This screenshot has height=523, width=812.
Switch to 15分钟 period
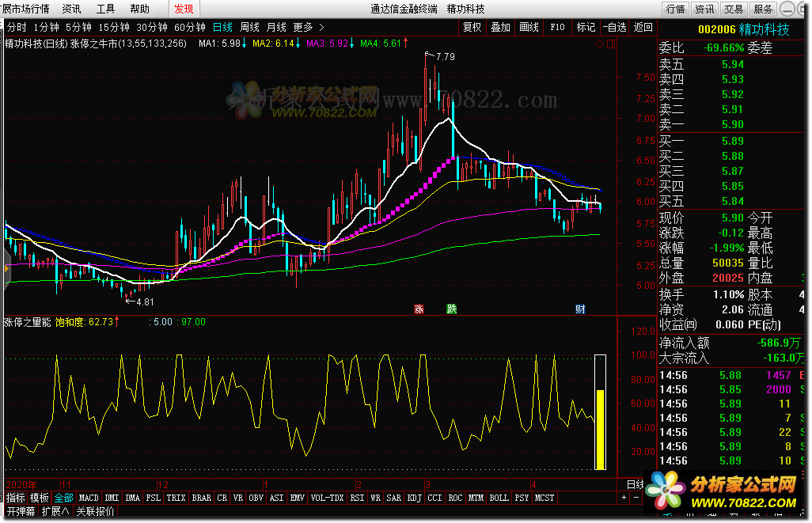pos(114,28)
